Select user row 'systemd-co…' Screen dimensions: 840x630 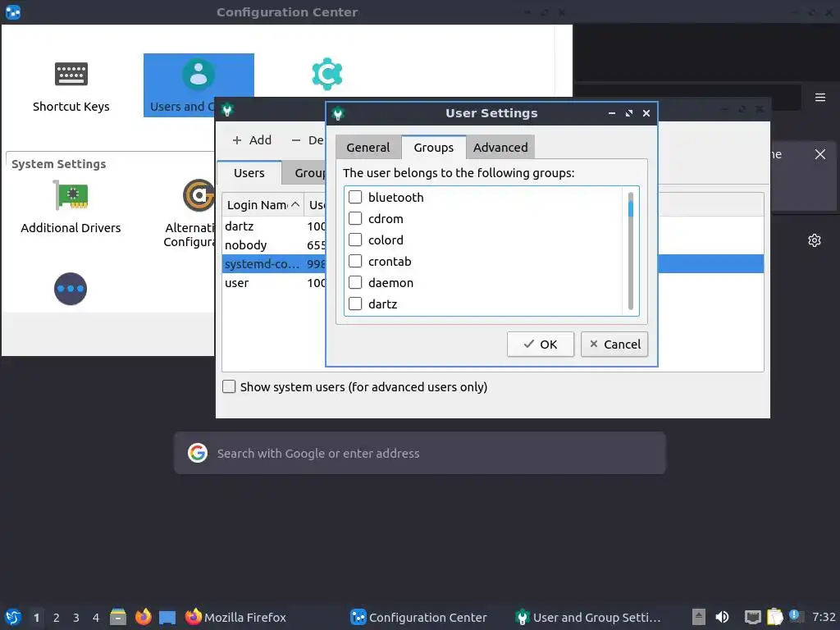point(274,263)
